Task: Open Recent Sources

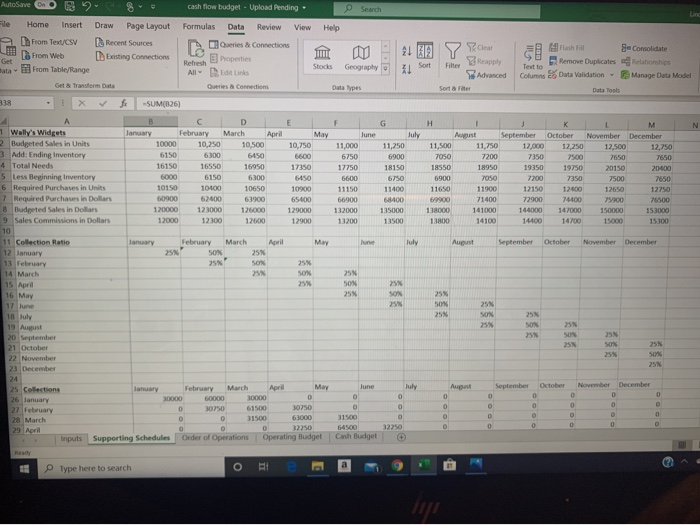Action: (x=124, y=43)
